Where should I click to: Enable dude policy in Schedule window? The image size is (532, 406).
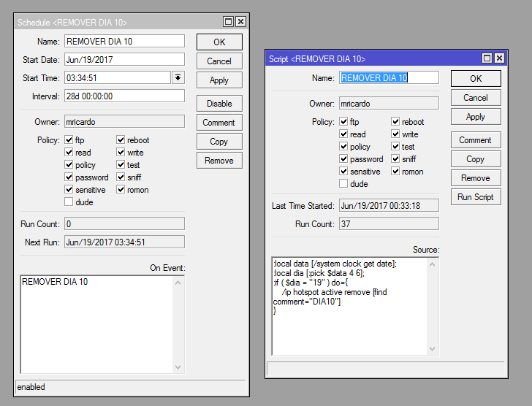[69, 202]
